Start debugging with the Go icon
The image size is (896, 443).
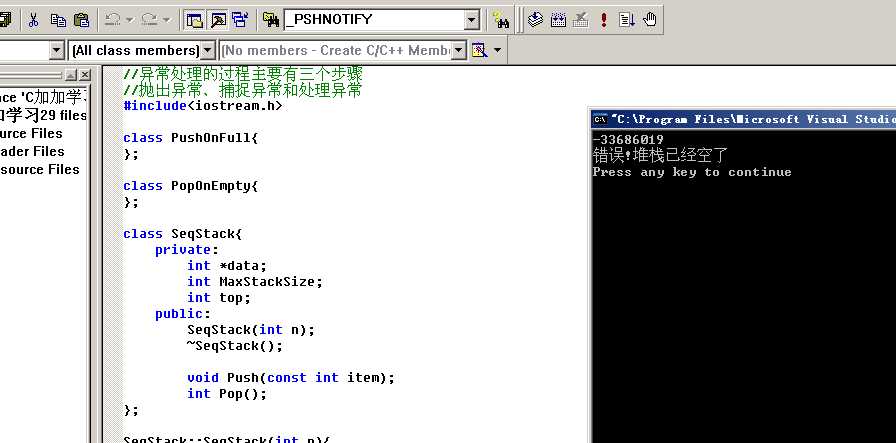626,20
